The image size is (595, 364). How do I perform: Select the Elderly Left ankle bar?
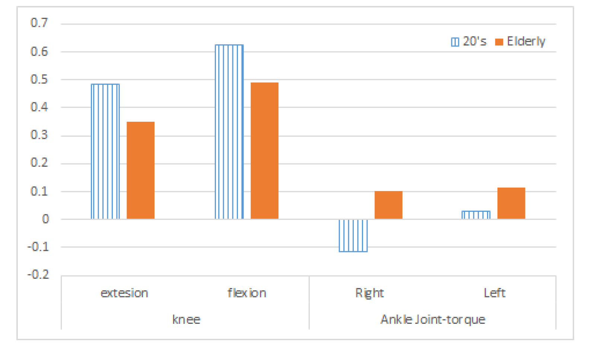coord(511,203)
